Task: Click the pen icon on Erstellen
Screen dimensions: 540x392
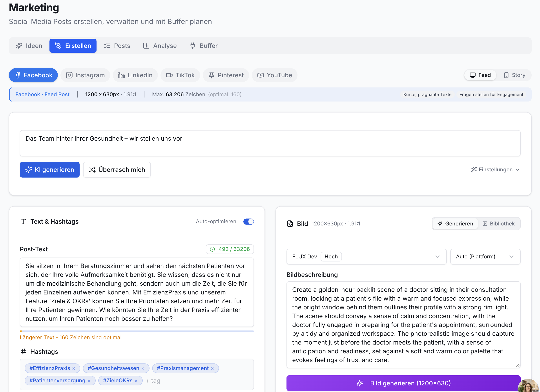Action: pyautogui.click(x=58, y=46)
